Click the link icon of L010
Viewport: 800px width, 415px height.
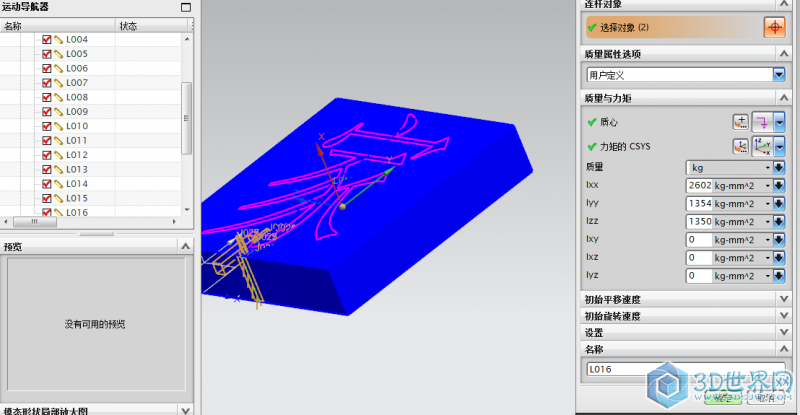[x=59, y=126]
